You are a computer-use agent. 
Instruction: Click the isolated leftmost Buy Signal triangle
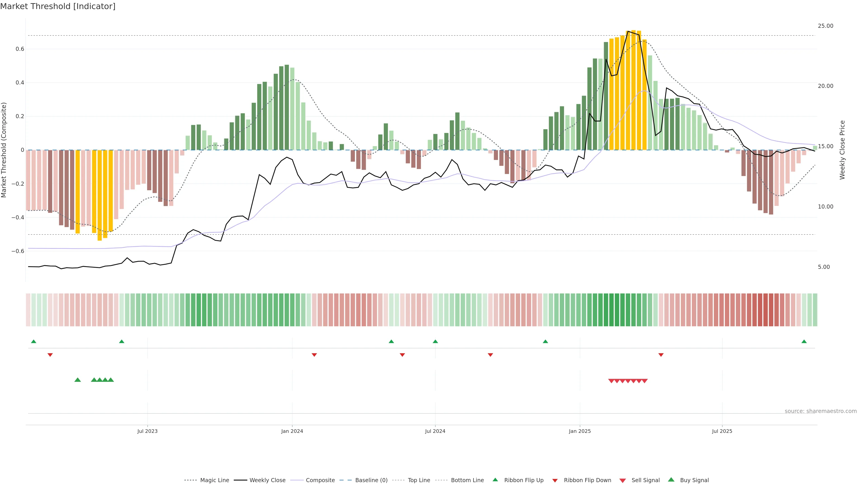click(78, 380)
